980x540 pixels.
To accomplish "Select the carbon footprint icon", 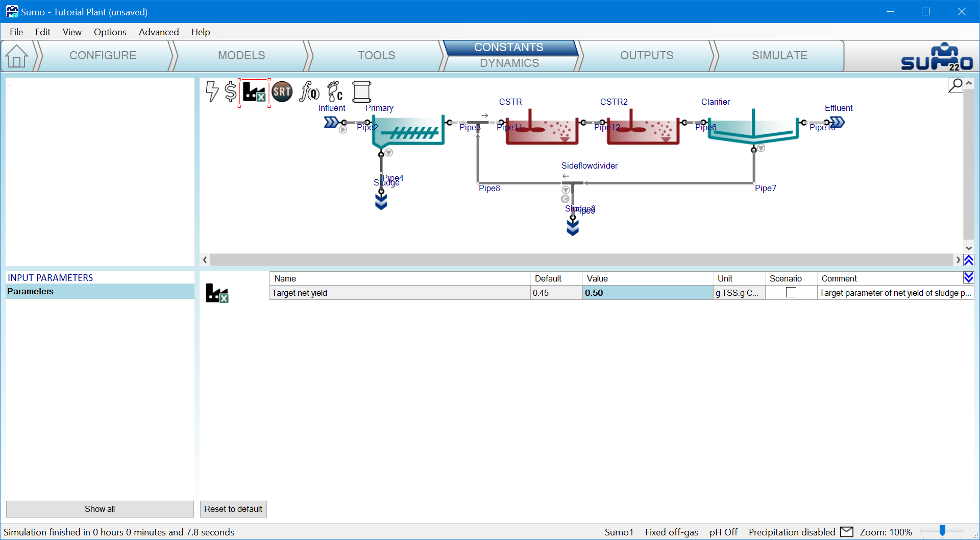I will [335, 92].
